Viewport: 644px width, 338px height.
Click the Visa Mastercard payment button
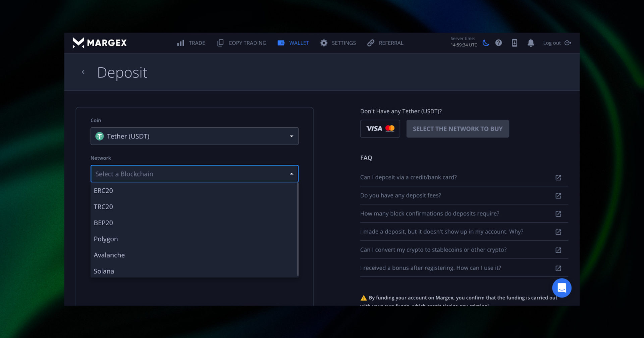[x=380, y=129]
